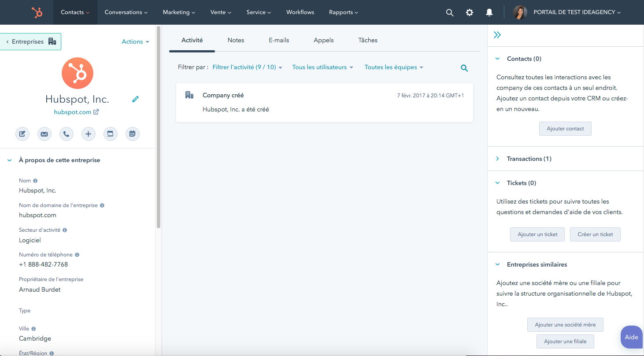The height and width of the screenshot is (356, 644).
Task: Click Créer un ticket button
Action: tap(595, 234)
